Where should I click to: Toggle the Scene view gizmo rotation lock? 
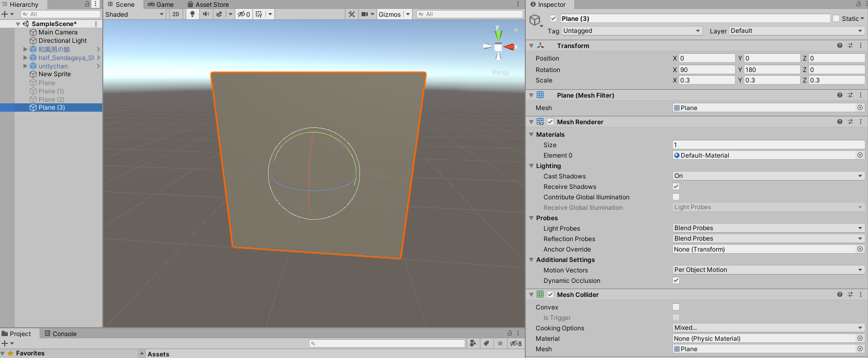[516, 29]
